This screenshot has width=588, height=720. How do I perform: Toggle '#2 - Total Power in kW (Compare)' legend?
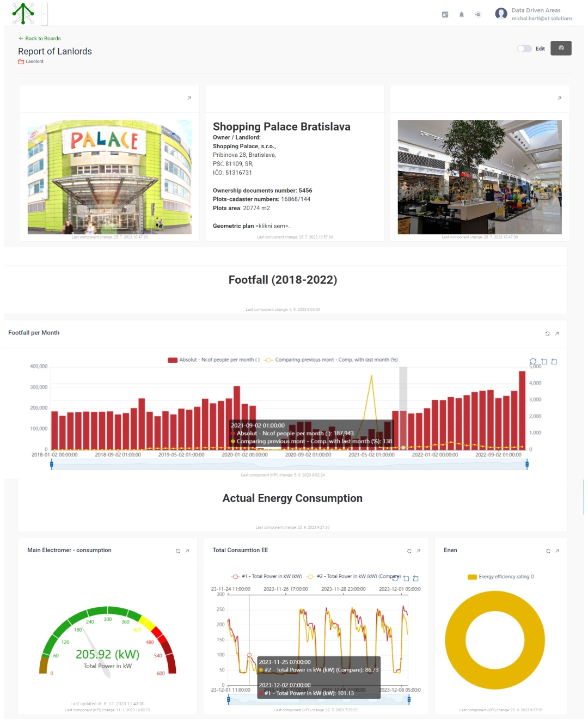point(354,576)
